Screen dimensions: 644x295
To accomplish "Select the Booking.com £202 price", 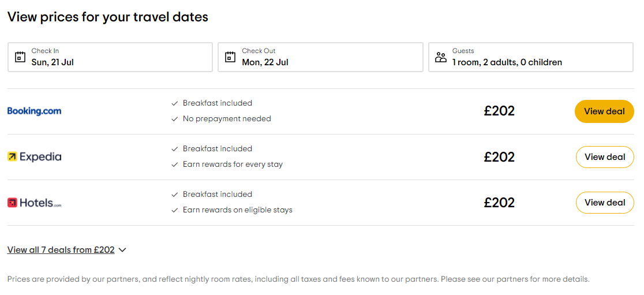I will [x=499, y=111].
